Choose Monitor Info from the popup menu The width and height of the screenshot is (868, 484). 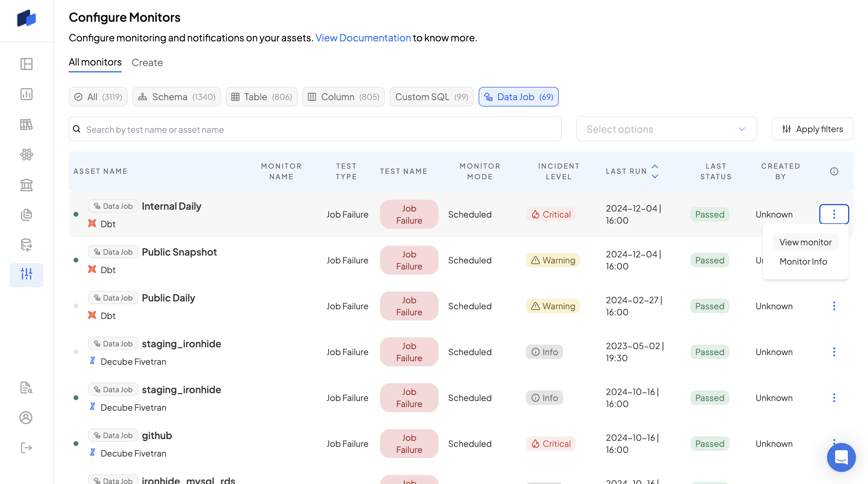pyautogui.click(x=803, y=261)
